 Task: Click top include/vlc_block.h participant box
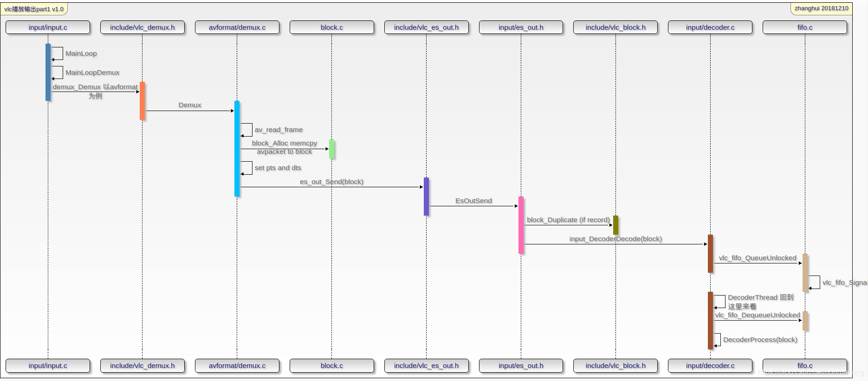615,27
